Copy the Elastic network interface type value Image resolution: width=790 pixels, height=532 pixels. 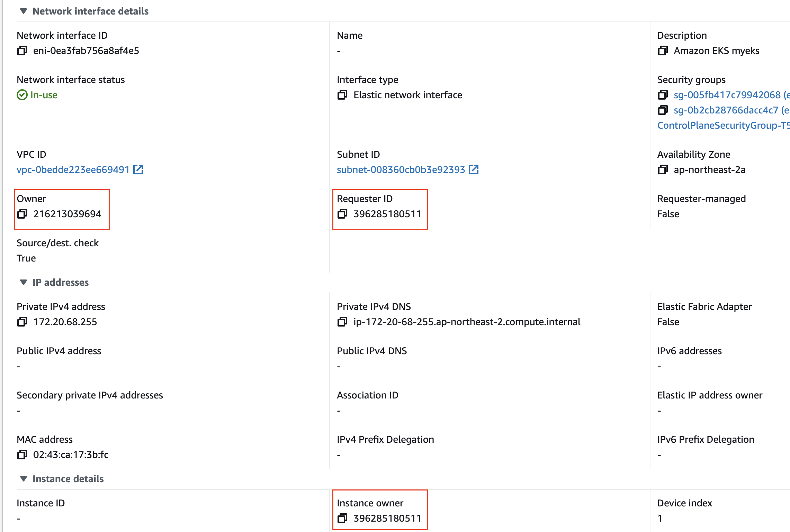342,95
